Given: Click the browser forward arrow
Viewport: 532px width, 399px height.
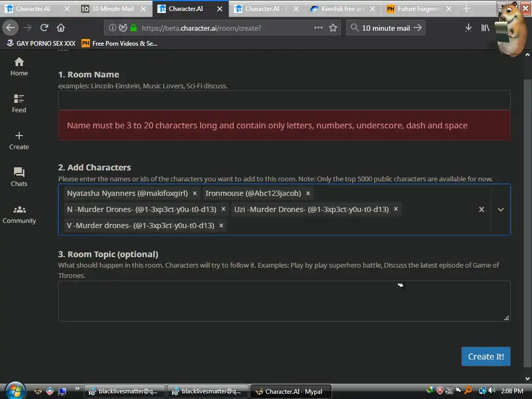Looking at the screenshot, I should [28, 28].
